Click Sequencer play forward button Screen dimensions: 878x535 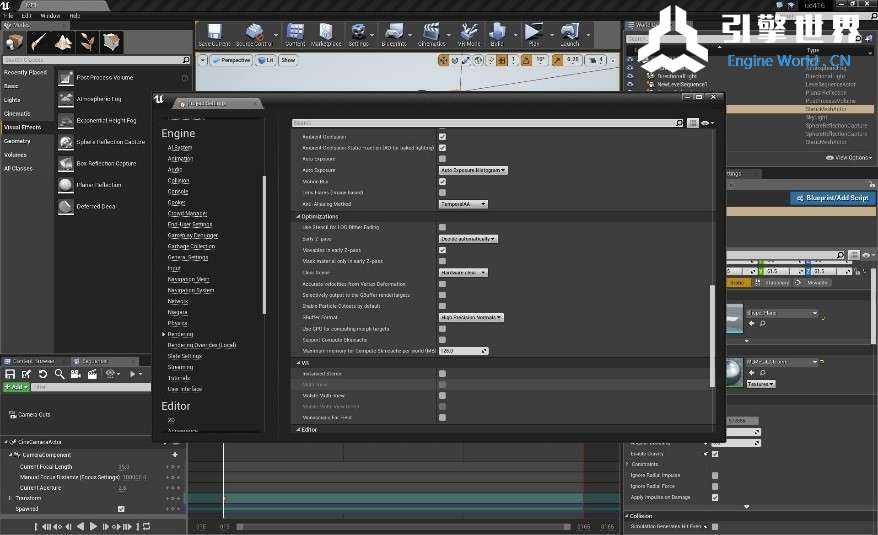(x=94, y=526)
